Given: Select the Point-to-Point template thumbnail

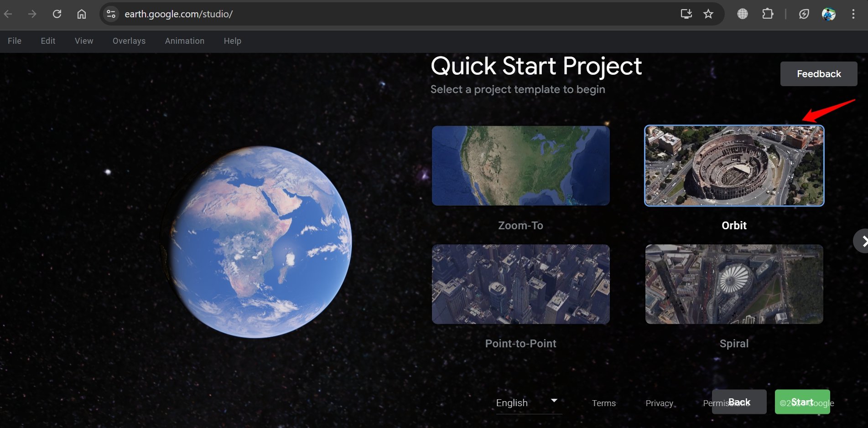Looking at the screenshot, I should pyautogui.click(x=521, y=284).
